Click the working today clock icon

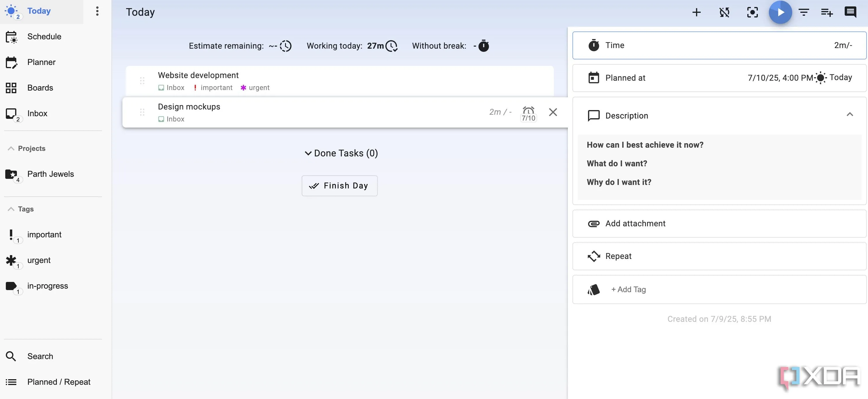tap(391, 46)
